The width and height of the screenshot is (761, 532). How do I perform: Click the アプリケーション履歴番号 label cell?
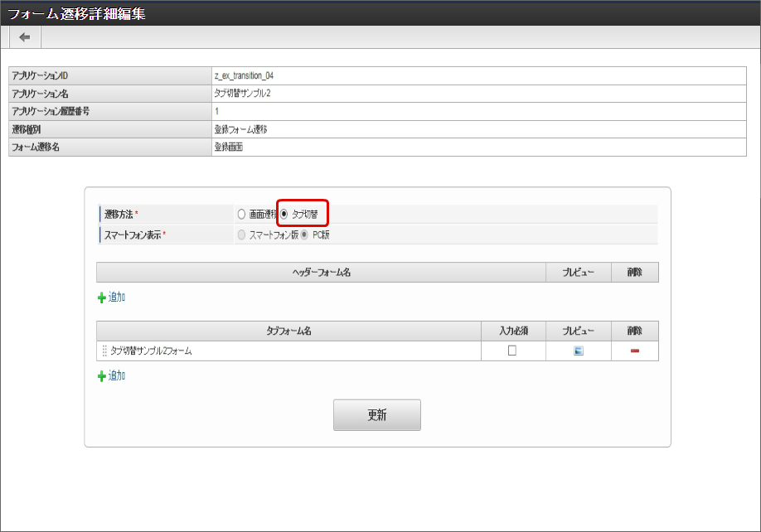110,112
